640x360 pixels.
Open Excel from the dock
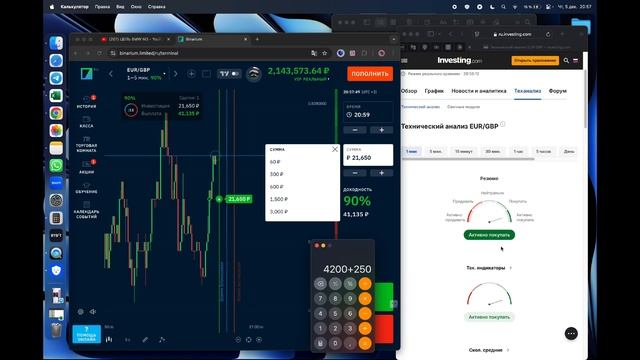tap(56, 95)
